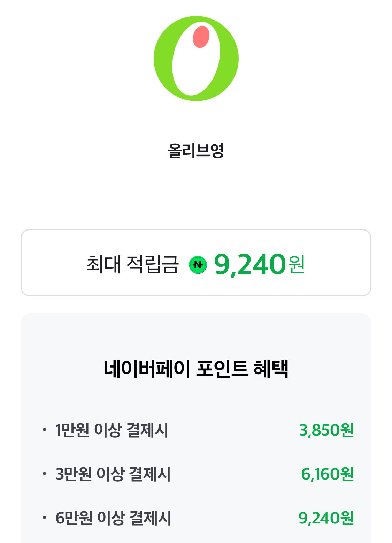Click the 최대 적립금 label
392x543 pixels.
tap(132, 264)
